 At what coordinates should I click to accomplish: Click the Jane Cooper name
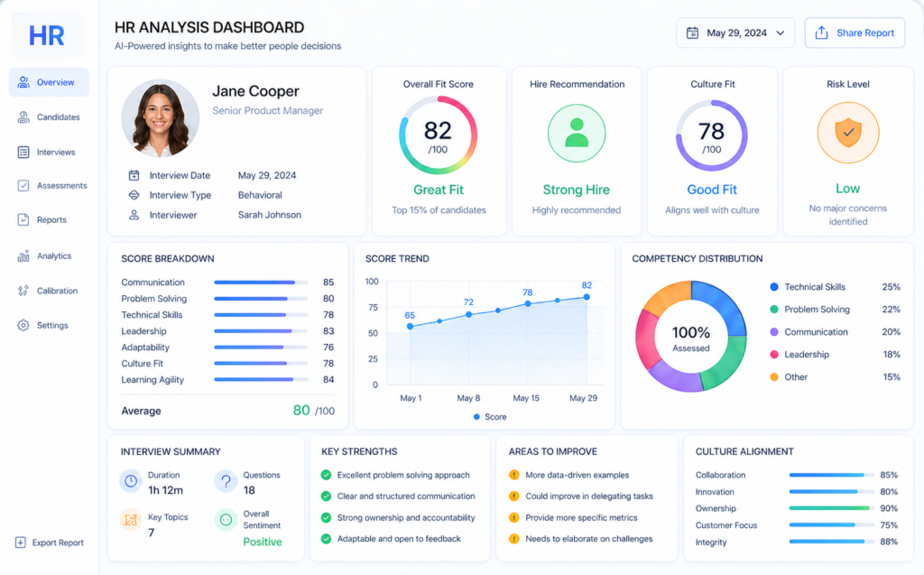point(255,91)
